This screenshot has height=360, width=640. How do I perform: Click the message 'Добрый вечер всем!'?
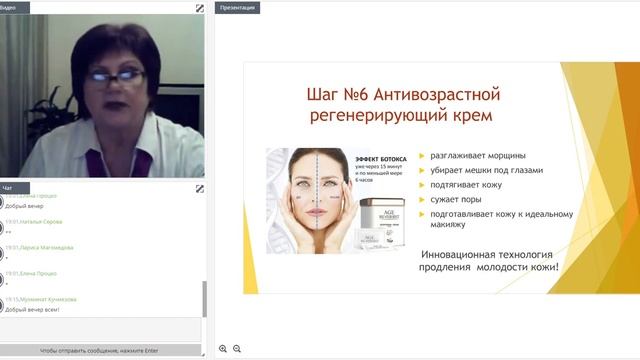[x=32, y=310]
